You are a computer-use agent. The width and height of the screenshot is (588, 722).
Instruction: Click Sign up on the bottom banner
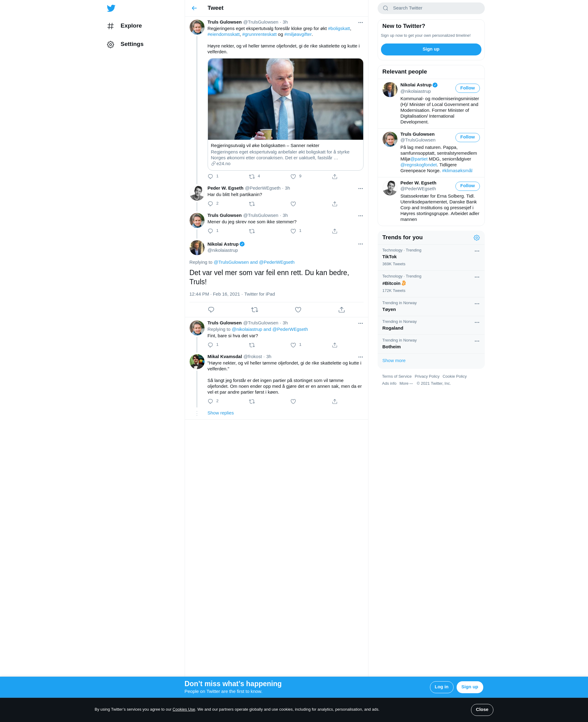coord(469,687)
